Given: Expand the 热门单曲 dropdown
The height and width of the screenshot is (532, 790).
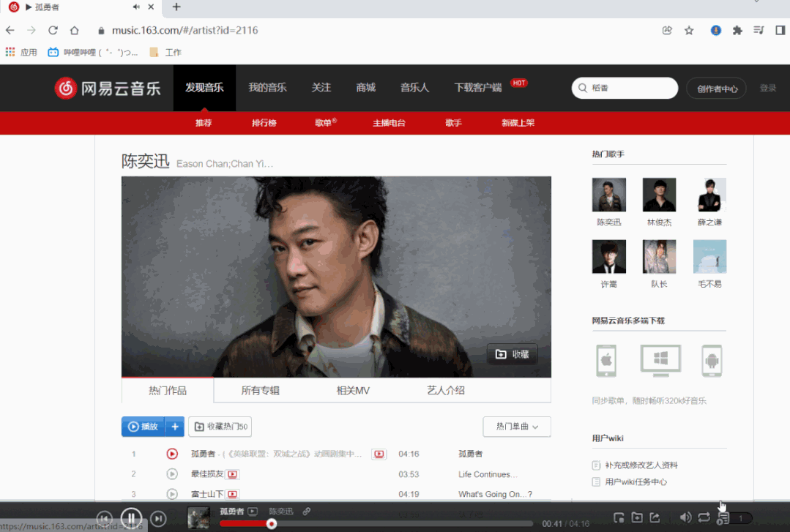Looking at the screenshot, I should tap(517, 427).
